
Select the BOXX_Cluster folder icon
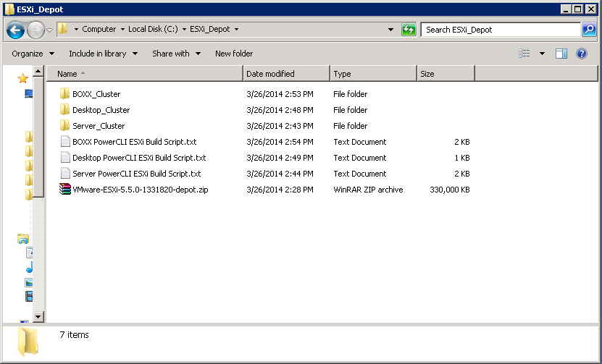coord(65,94)
